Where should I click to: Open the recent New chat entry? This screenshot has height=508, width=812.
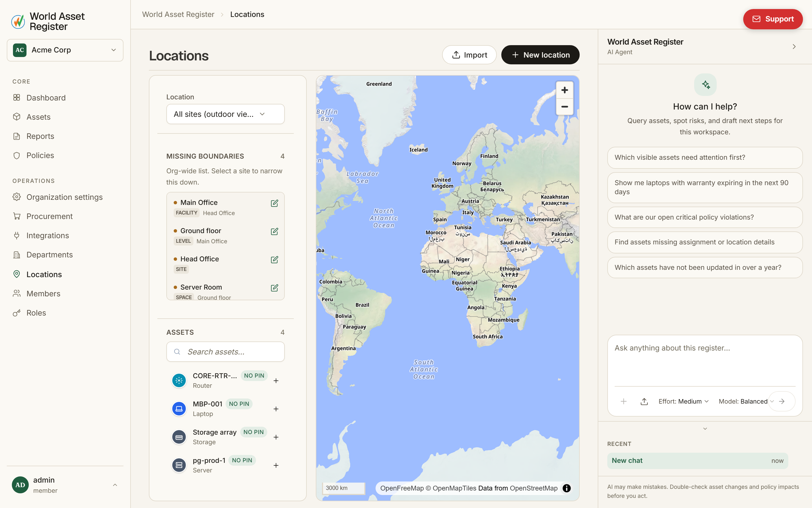697,461
